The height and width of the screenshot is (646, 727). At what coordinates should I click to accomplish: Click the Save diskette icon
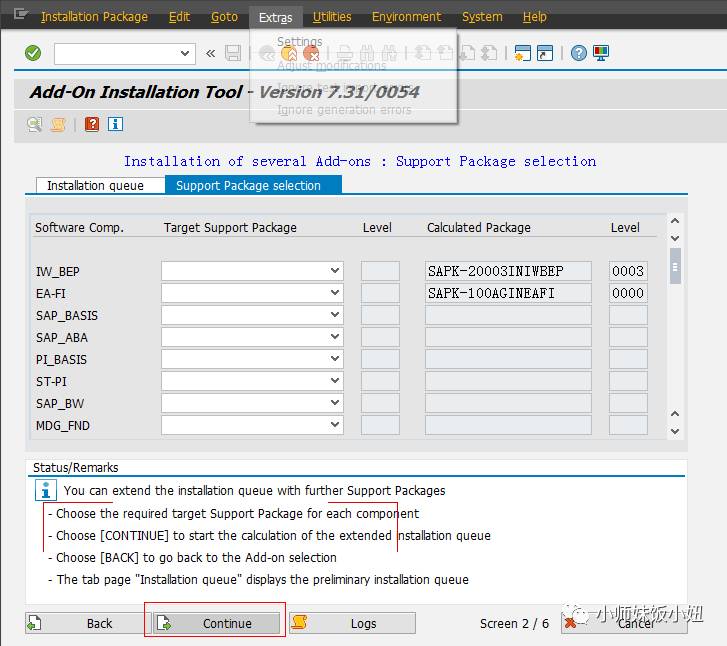tap(233, 53)
